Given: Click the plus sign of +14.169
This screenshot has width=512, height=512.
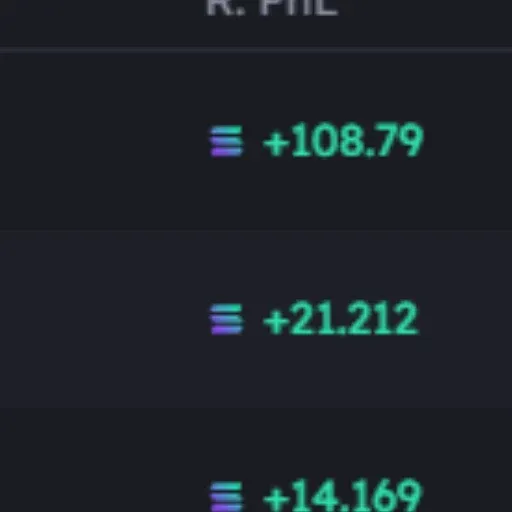Looking at the screenshot, I should [x=276, y=499].
